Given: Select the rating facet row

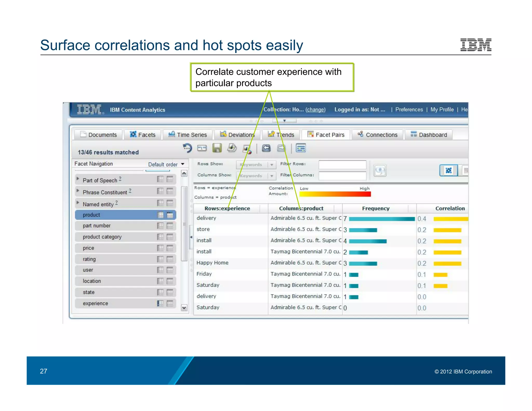Looking at the screenshot, I should click(125, 259).
